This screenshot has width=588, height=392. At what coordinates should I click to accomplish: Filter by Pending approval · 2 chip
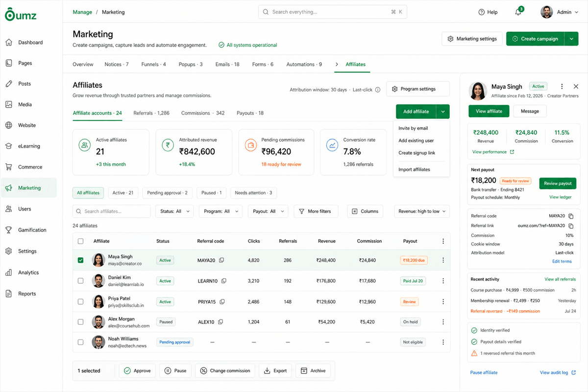168,193
